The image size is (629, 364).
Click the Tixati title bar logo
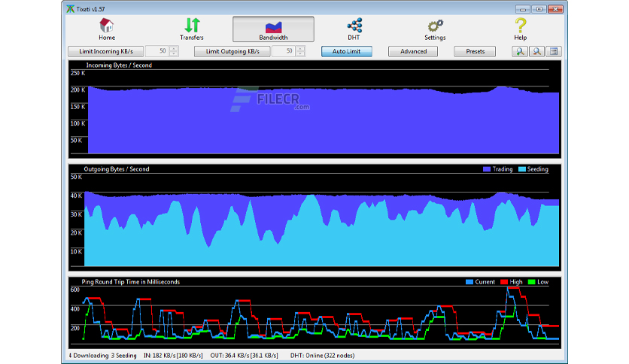click(x=71, y=9)
